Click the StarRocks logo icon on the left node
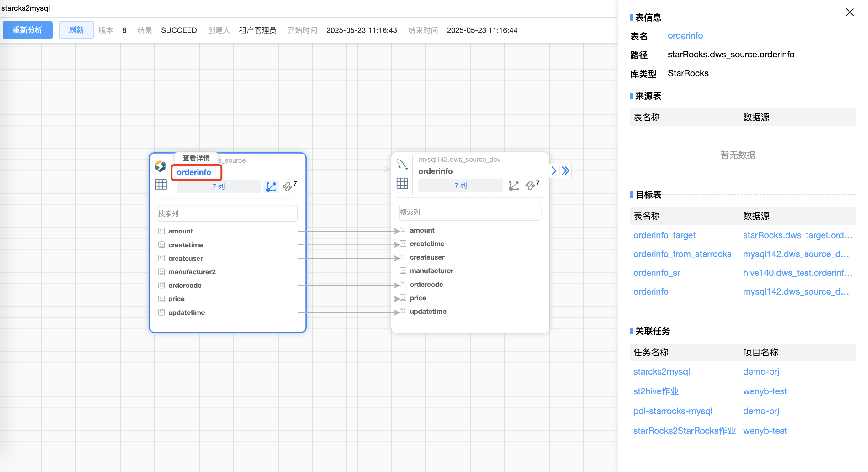Screen dimensions: 868x472 [x=160, y=166]
